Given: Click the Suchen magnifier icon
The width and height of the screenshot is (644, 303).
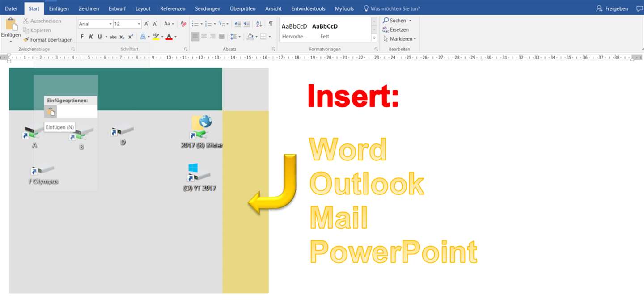Looking at the screenshot, I should coord(386,21).
